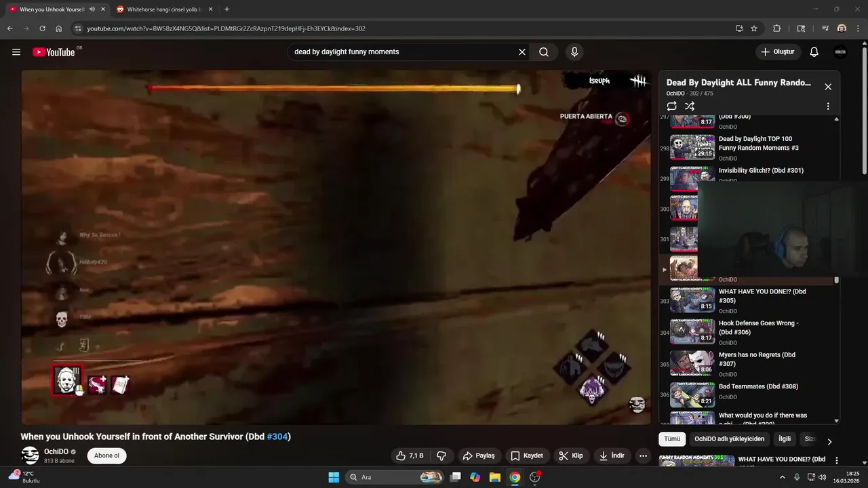Go to YouTube home via logo
Screen dimensions: 868x488
click(54, 52)
